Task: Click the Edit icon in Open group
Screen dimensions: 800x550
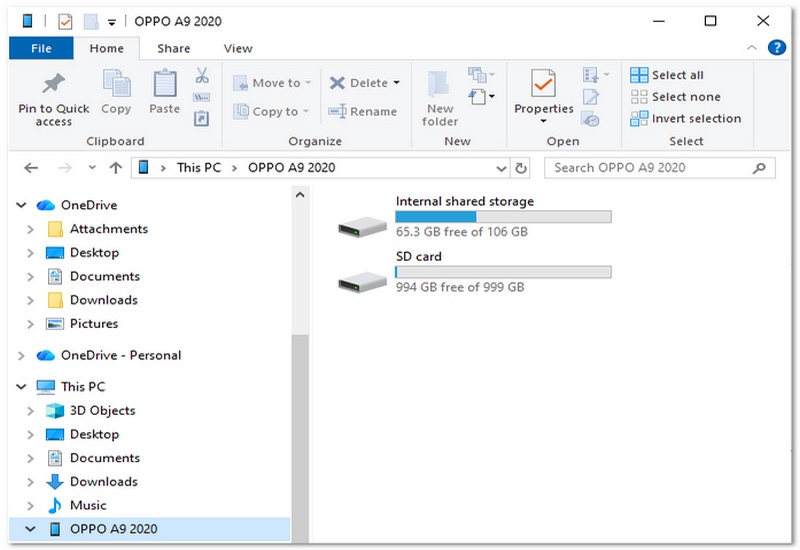Action: [x=590, y=96]
